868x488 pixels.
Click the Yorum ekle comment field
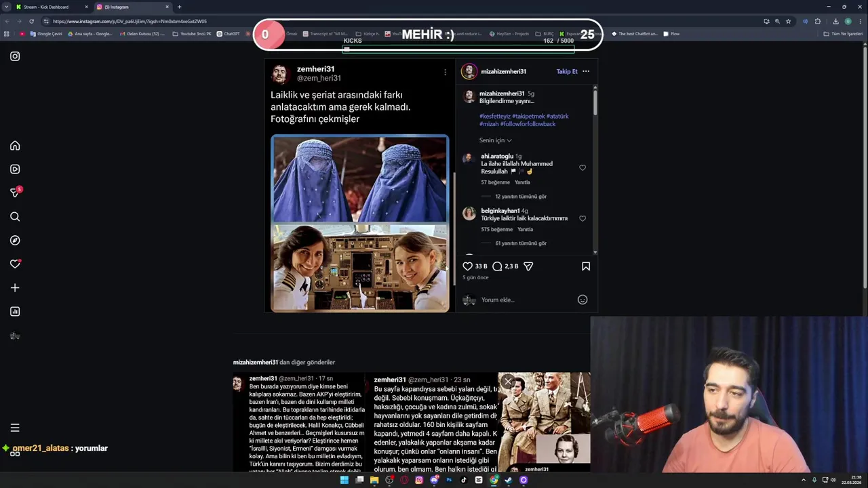click(x=526, y=300)
